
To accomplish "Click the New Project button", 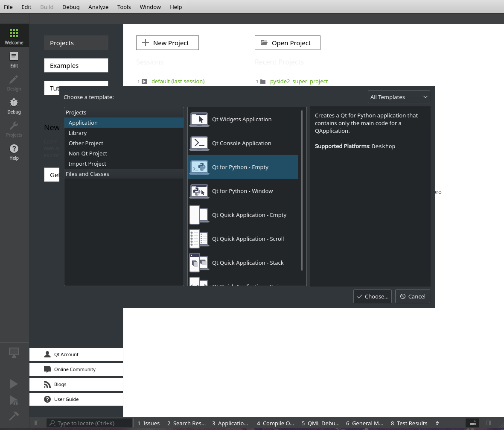I will click(167, 43).
